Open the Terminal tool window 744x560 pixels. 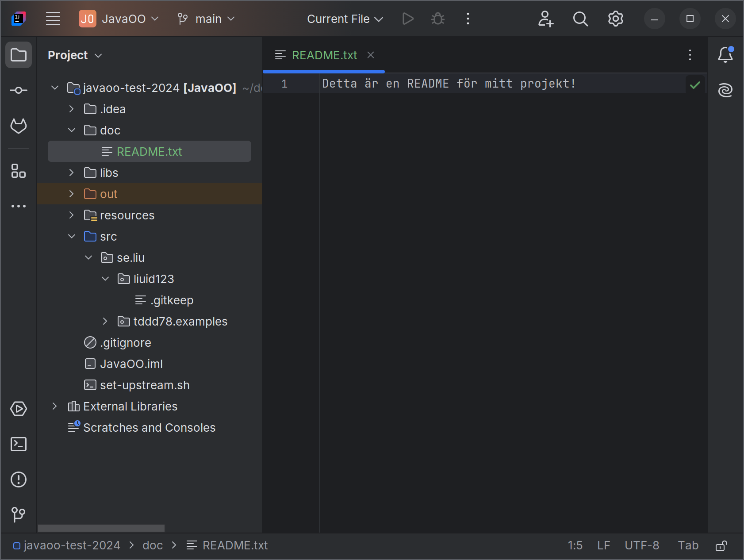19,444
